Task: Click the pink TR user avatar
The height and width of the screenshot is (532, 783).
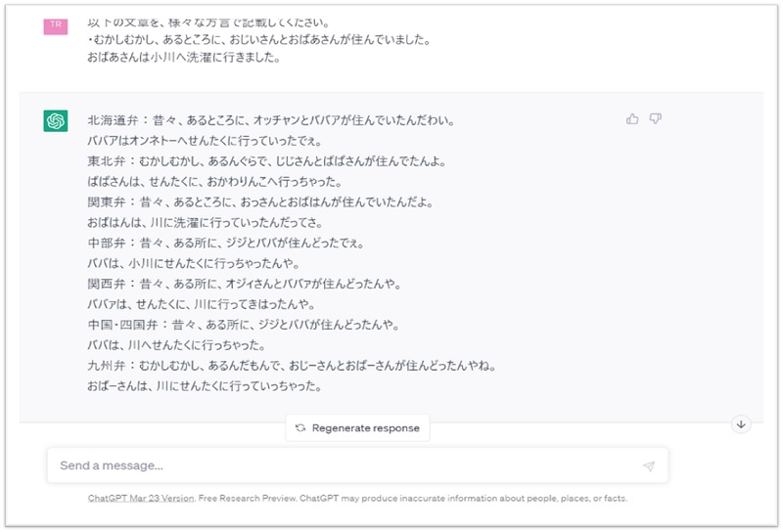Action: pyautogui.click(x=56, y=25)
